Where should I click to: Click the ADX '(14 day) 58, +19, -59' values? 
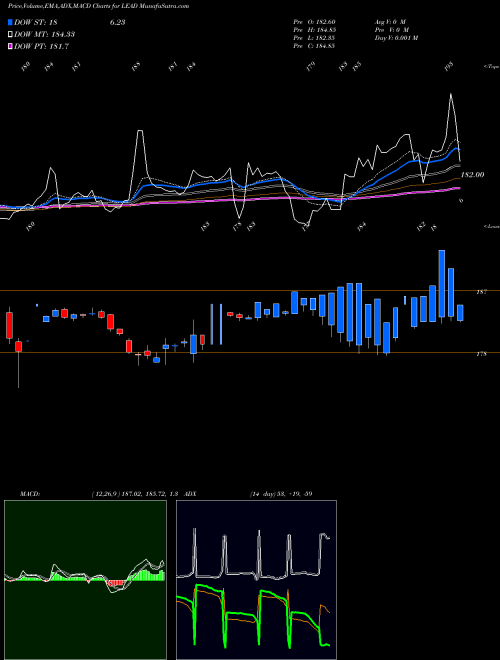[x=281, y=494]
